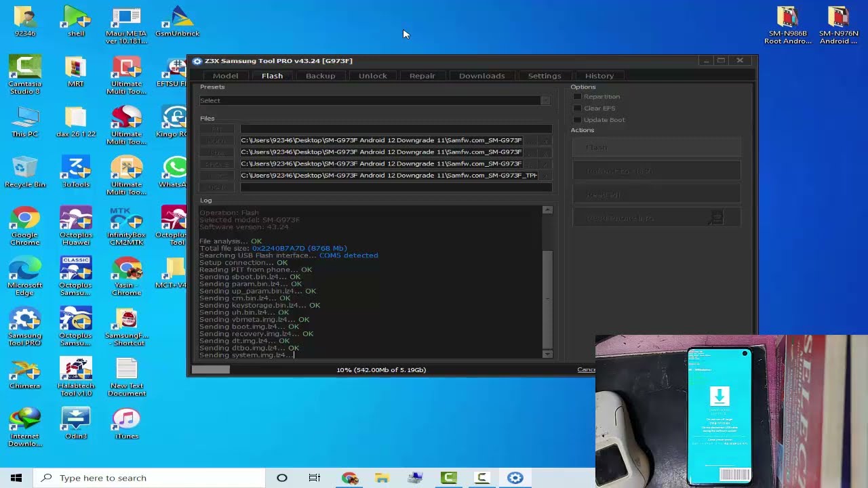
Task: Open the MRT desktop icon
Action: click(x=76, y=71)
